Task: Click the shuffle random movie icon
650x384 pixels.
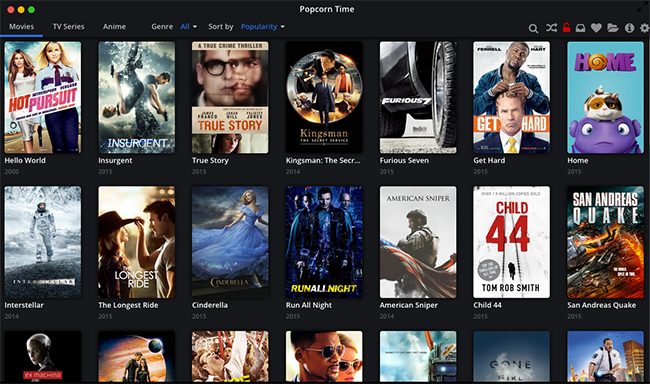Action: (551, 28)
